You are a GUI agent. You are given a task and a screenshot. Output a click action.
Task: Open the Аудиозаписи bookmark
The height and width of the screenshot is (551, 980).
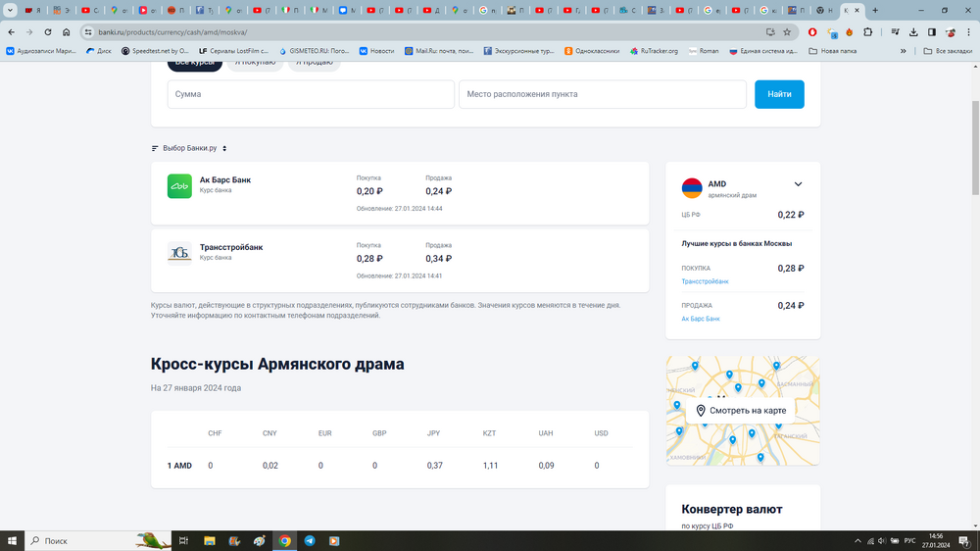(41, 51)
